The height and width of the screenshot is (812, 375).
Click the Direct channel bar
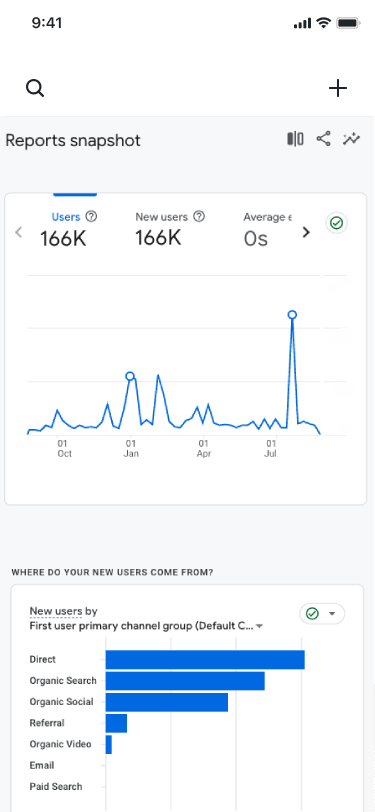[x=205, y=660]
